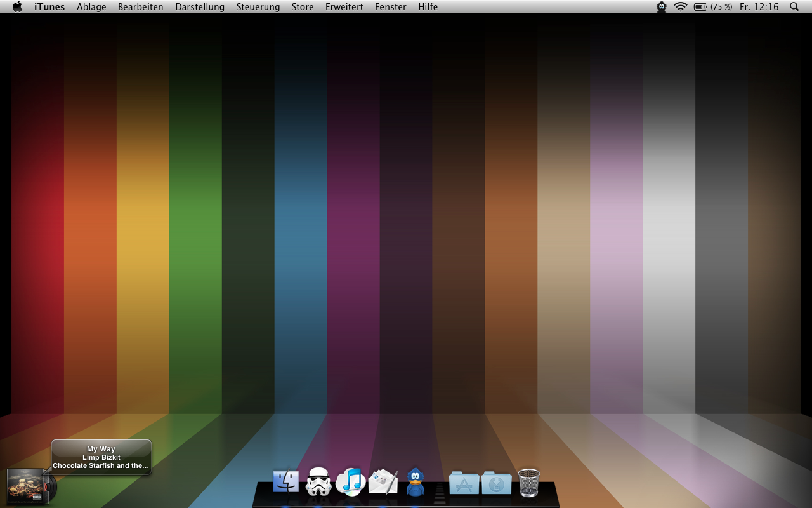The width and height of the screenshot is (812, 508).
Task: Open the Apple menu
Action: (x=17, y=7)
